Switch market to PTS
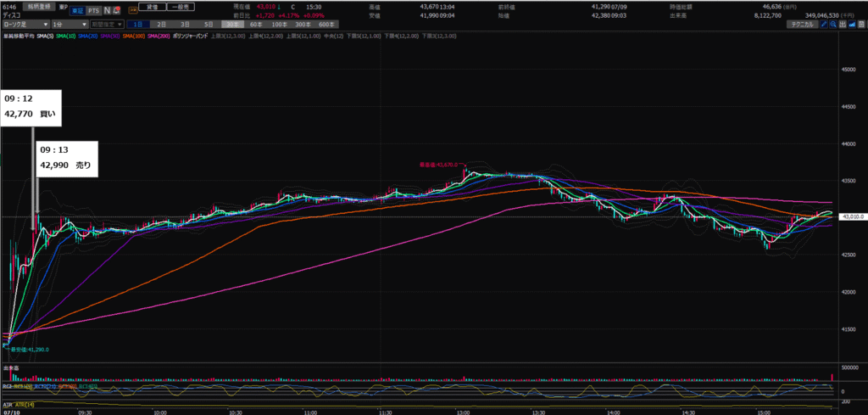Viewport: 868px width, 415px height. 93,10
